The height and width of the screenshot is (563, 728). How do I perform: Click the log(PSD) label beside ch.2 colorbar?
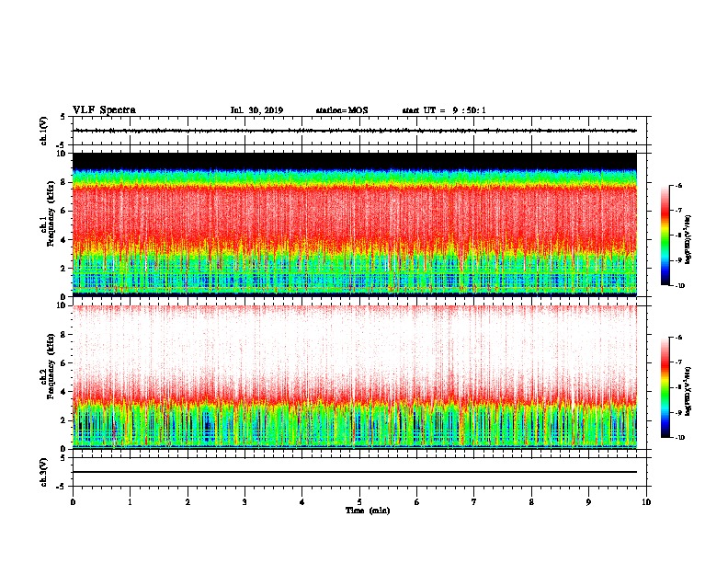[688, 391]
